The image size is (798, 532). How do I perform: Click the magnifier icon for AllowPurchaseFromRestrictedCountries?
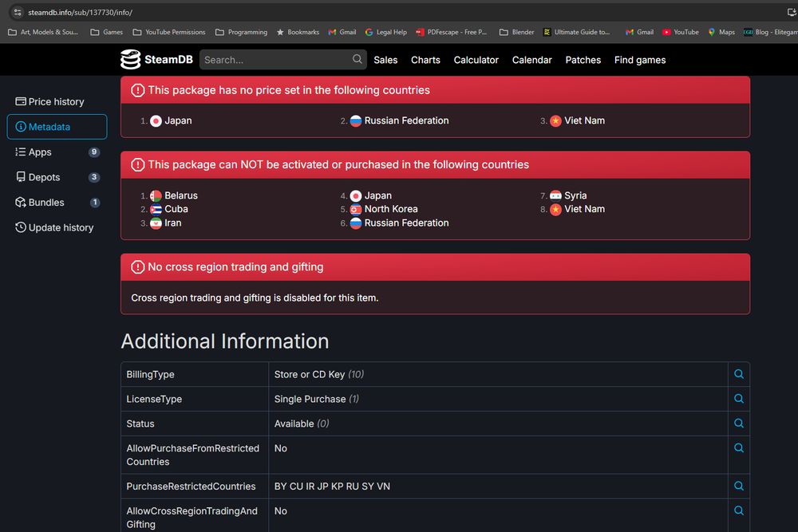(739, 448)
